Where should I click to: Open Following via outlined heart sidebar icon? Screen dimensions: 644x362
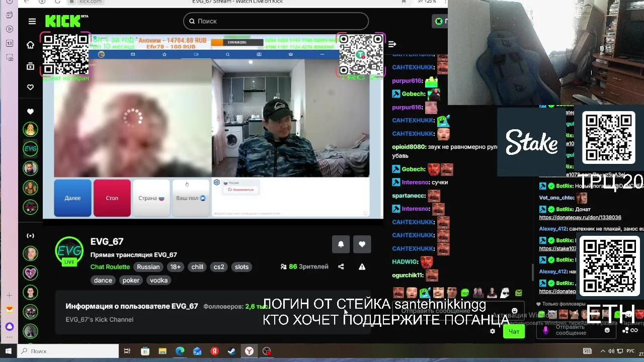(x=31, y=87)
